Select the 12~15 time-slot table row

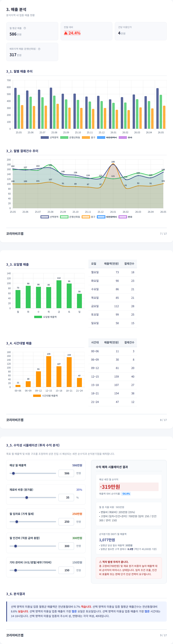pos(113,377)
